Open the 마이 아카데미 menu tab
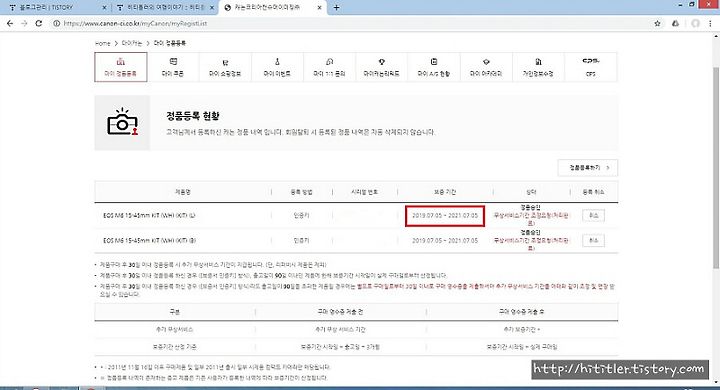Screen dimensions: 720x390 tap(486, 67)
